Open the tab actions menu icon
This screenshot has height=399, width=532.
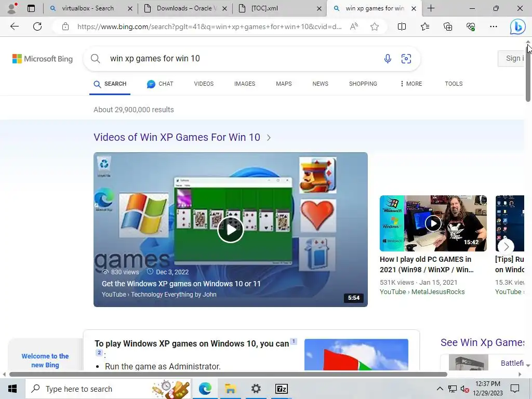(31, 8)
